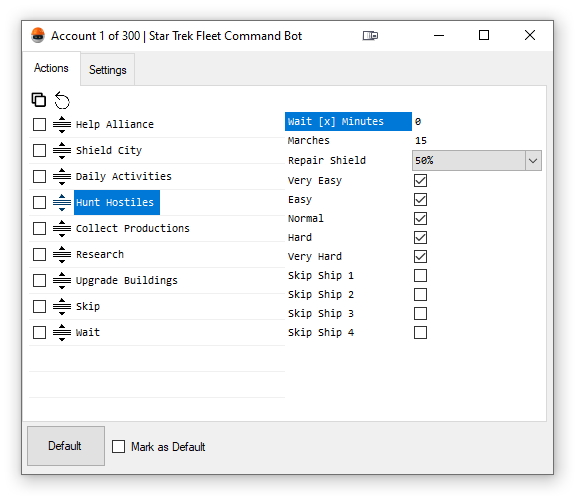The width and height of the screenshot is (577, 496).
Task: Select the Wait action label
Action: pyautogui.click(x=88, y=333)
